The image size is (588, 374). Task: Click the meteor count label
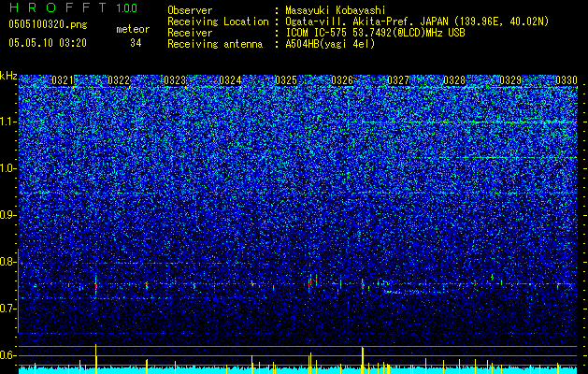click(x=133, y=29)
